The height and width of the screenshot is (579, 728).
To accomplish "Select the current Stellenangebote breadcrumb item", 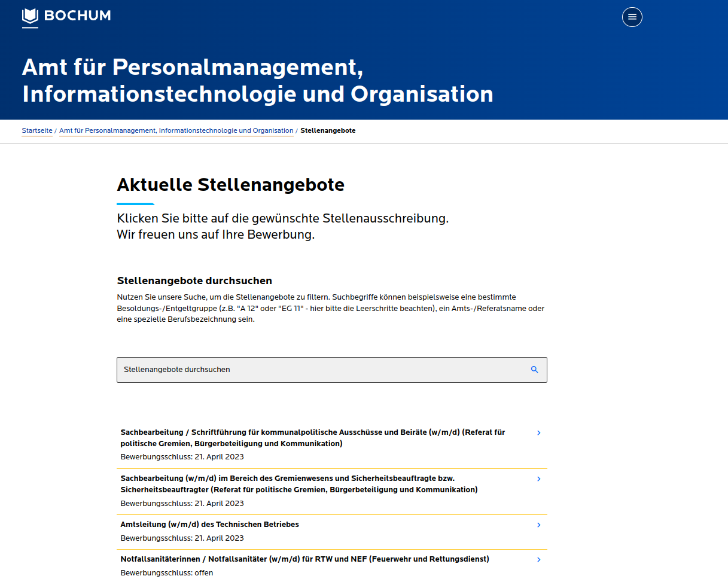I will coord(328,130).
